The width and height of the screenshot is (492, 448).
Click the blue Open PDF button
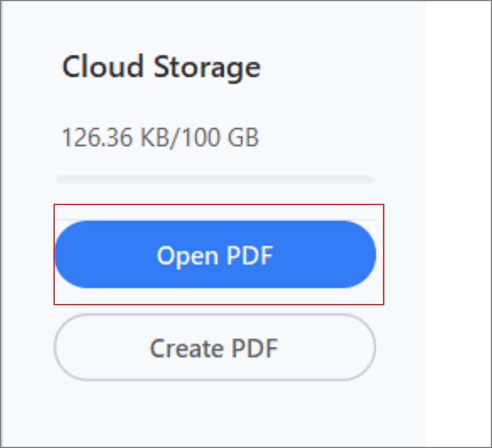coord(215,255)
